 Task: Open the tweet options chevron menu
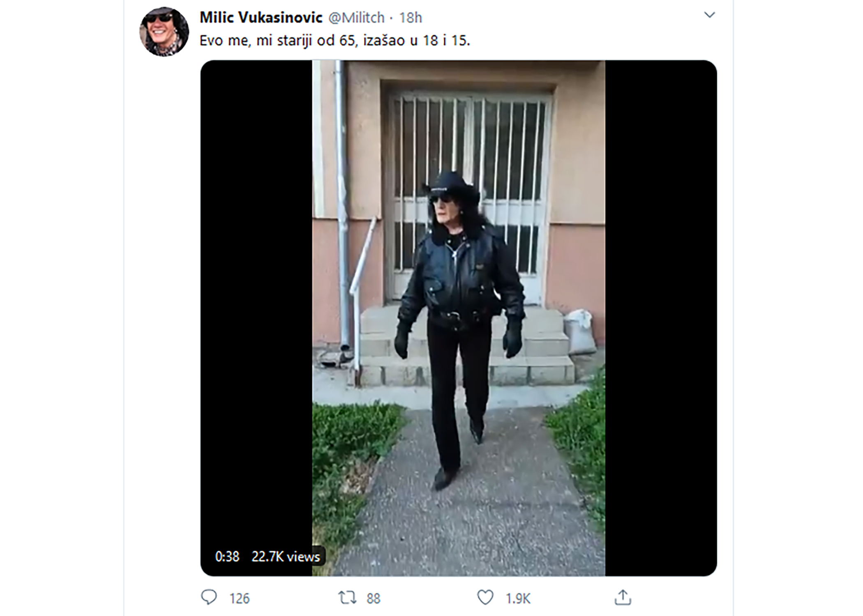[x=709, y=15]
